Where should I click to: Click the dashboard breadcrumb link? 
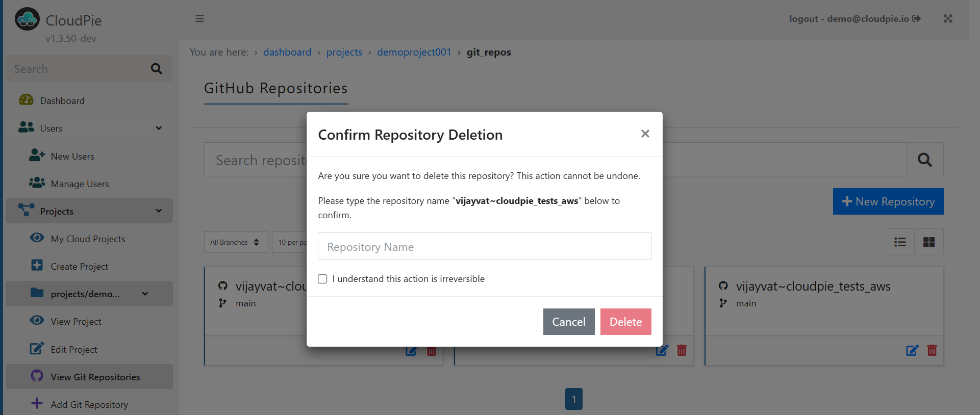tap(287, 52)
